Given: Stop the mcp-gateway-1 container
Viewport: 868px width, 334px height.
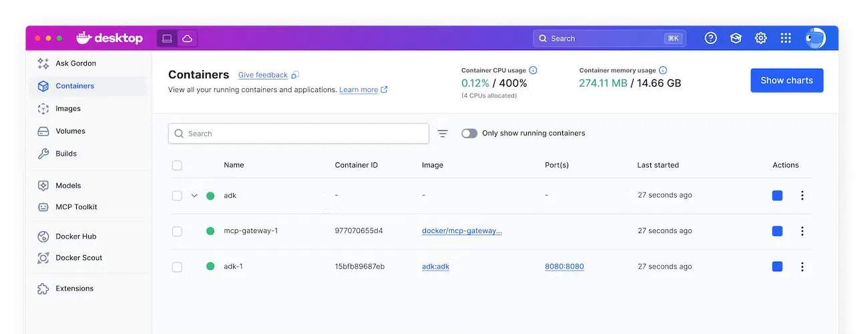Looking at the screenshot, I should 777,231.
